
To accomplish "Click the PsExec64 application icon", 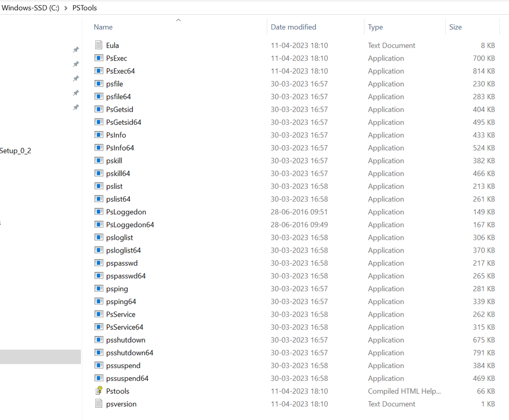I will click(99, 71).
